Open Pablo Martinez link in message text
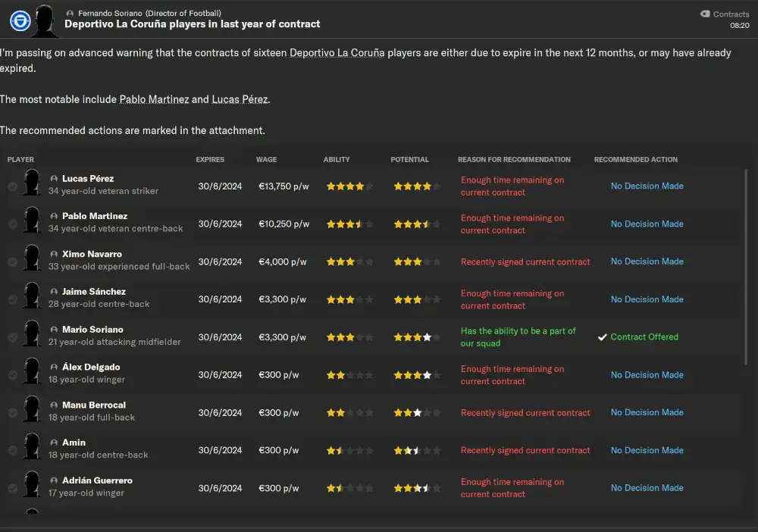758x532 pixels. (x=154, y=99)
